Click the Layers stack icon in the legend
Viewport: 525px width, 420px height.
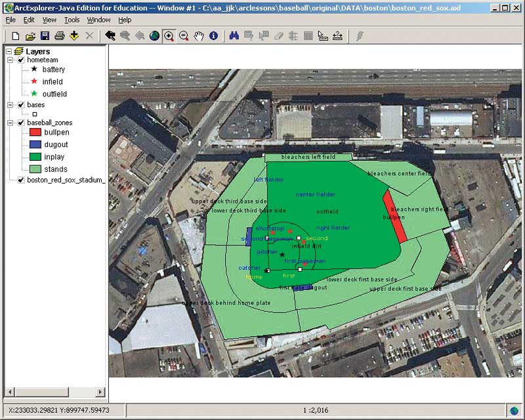[x=19, y=51]
